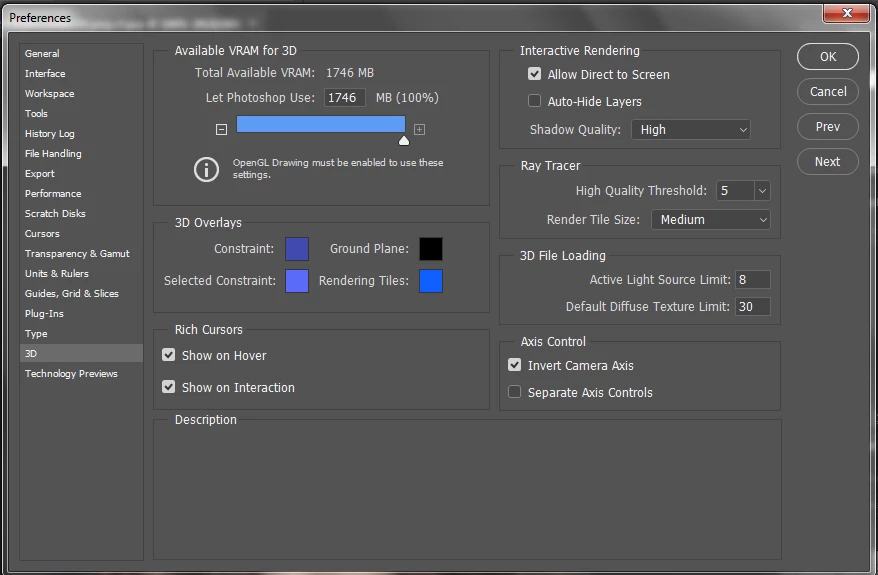Open Guides, Grid & Slices preferences
This screenshot has width=878, height=575.
coord(81,293)
